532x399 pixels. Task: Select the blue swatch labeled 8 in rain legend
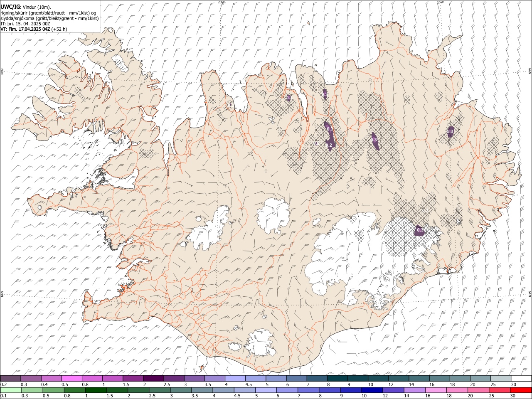coord(329,390)
